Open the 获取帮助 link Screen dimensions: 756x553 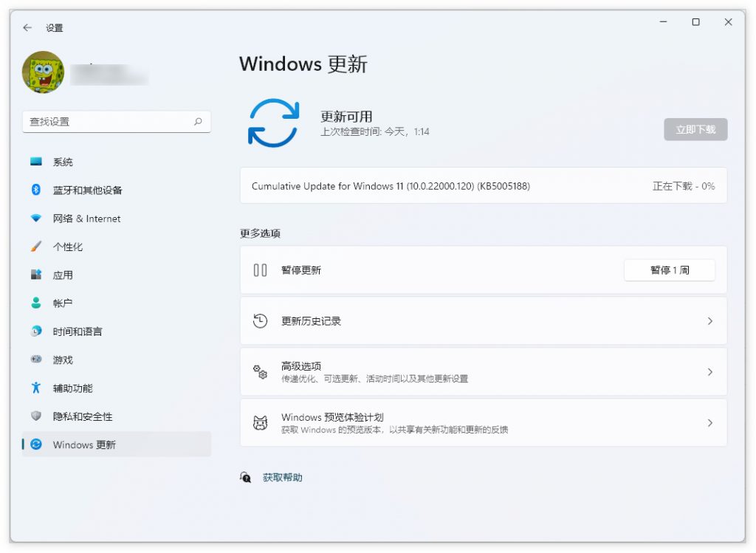point(282,478)
